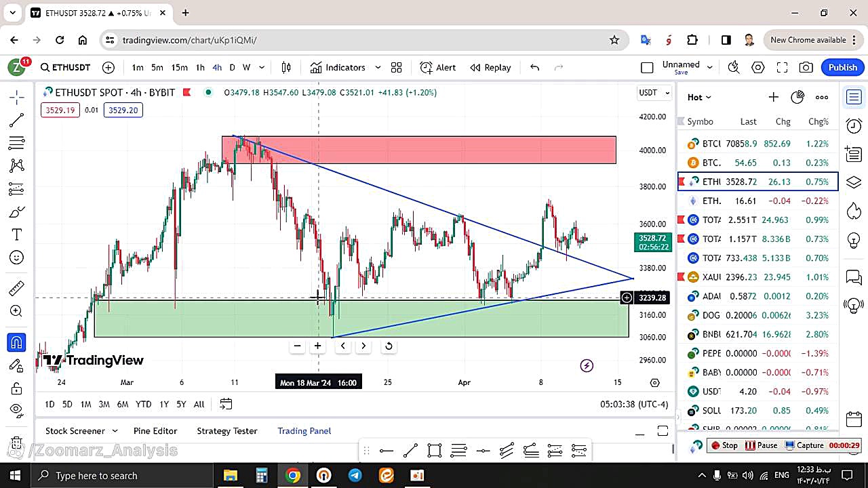Zoom out chart with minus button
Image resolution: width=868 pixels, height=488 pixels.
pos(297,346)
